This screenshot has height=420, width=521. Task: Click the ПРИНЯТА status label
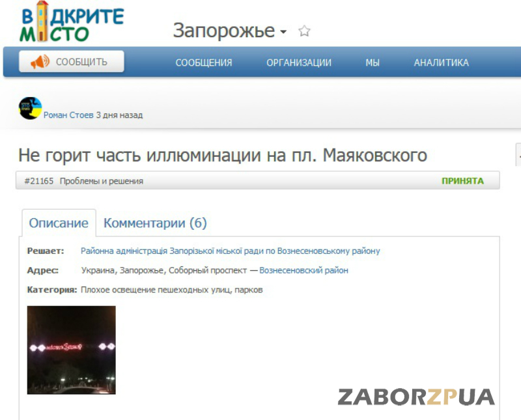(462, 181)
